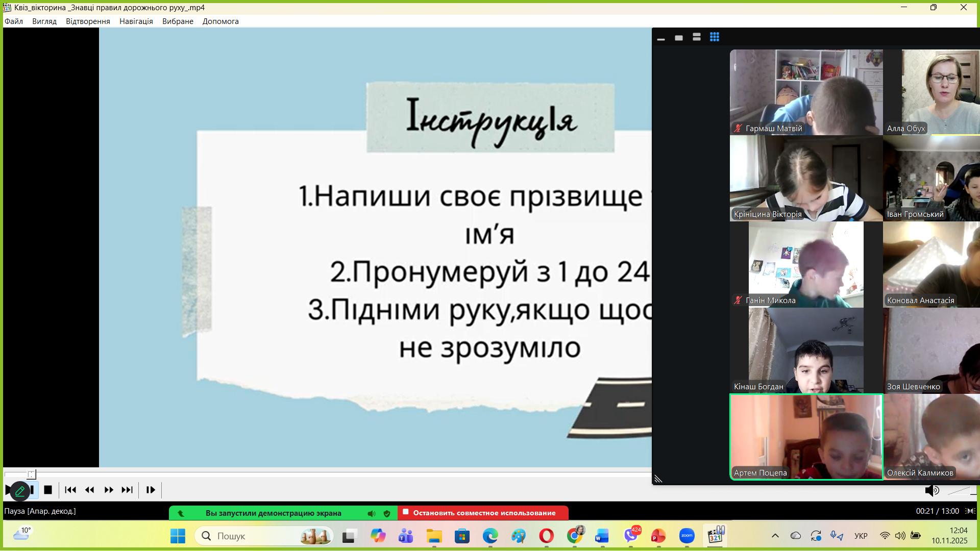Fast forward the video
Viewport: 980px width, 551px height.
pyautogui.click(x=109, y=490)
